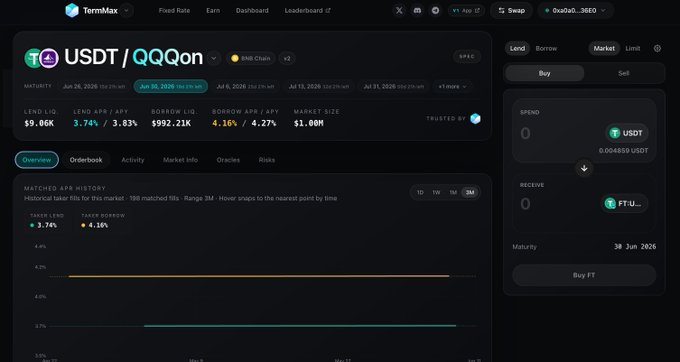680x362 pixels.
Task: Open the Leaderboard external link
Action: coord(307,10)
